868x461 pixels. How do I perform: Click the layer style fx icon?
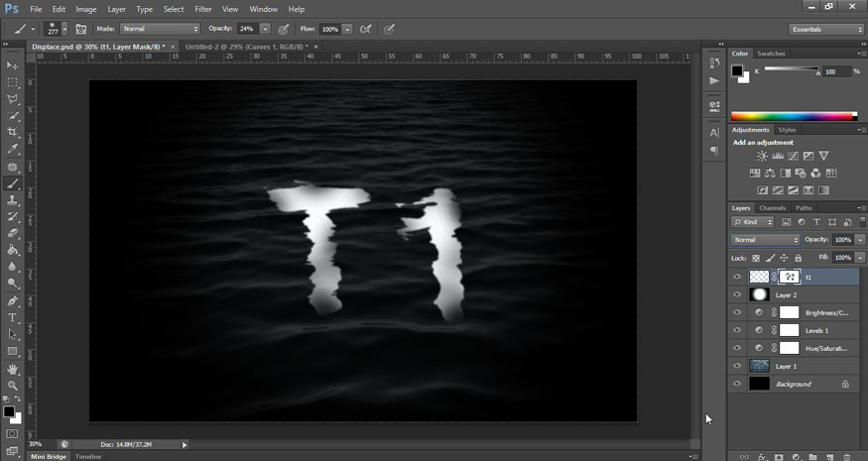tap(762, 457)
